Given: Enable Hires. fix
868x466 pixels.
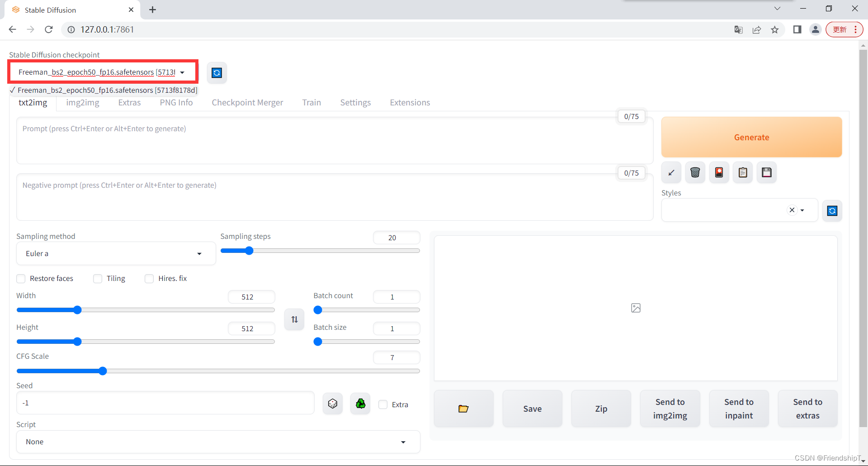Looking at the screenshot, I should (149, 279).
